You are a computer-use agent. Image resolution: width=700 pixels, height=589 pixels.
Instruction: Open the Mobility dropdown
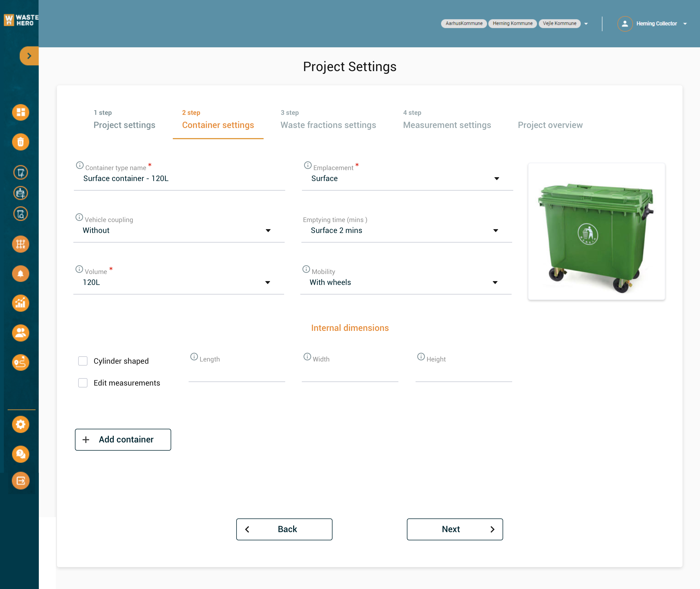coord(406,282)
